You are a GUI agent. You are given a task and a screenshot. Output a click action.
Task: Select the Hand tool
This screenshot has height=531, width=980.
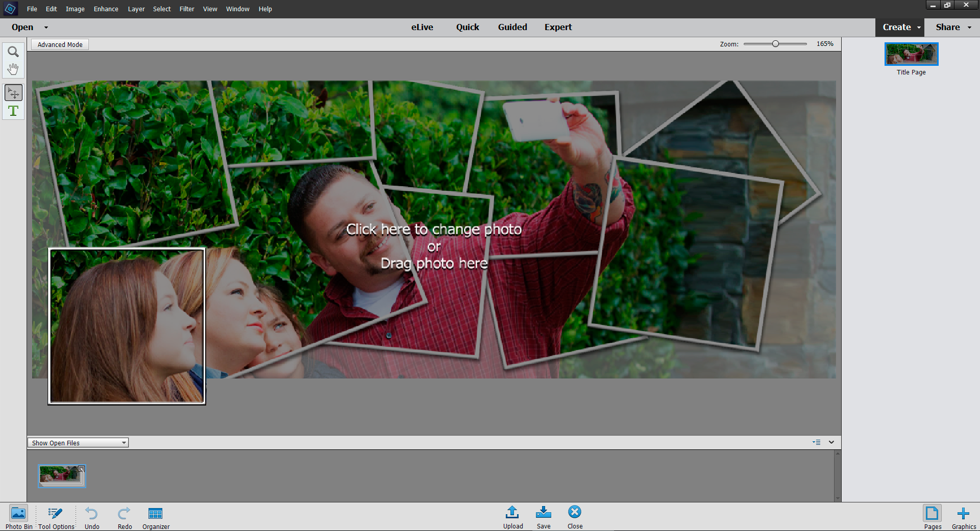pos(13,69)
